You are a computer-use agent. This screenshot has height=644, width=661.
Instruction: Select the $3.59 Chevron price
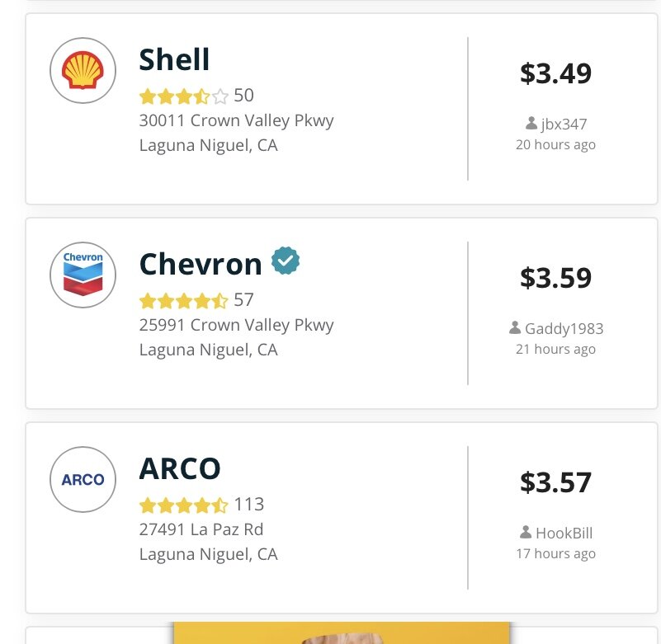point(555,278)
